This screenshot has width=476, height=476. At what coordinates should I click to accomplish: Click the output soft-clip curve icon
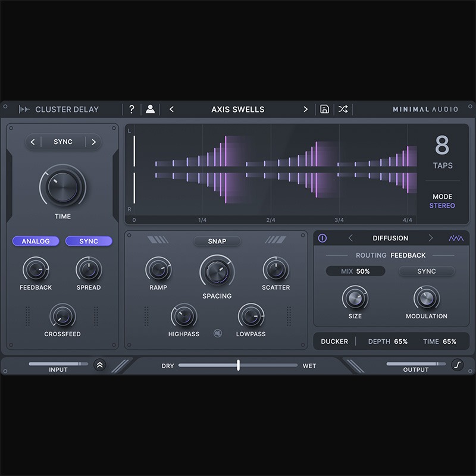click(x=458, y=365)
